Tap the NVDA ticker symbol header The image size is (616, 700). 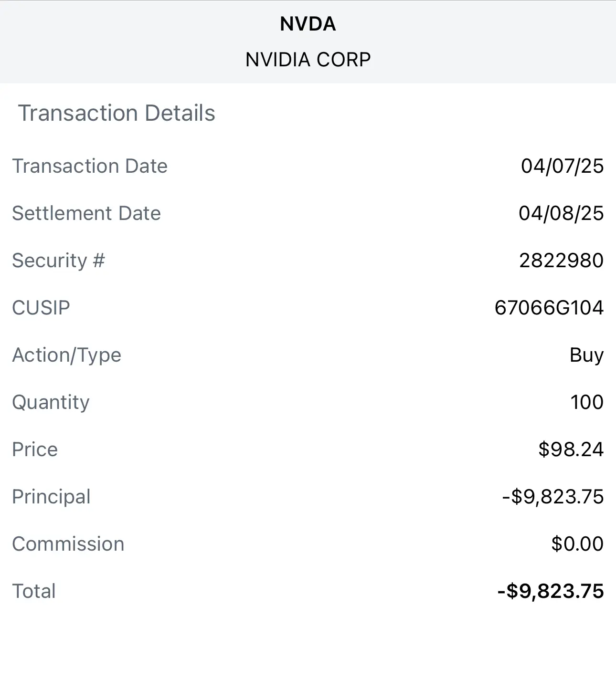(308, 24)
